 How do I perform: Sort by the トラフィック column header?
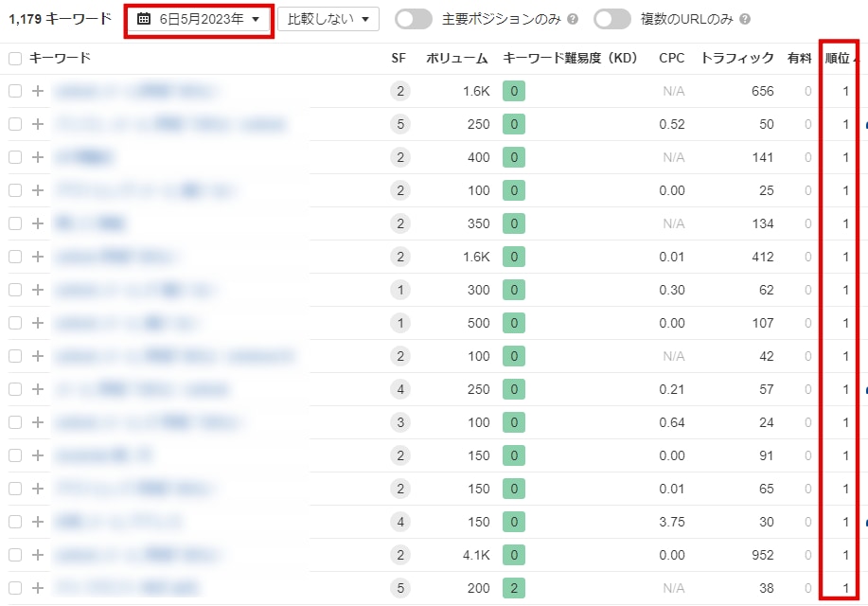(737, 58)
